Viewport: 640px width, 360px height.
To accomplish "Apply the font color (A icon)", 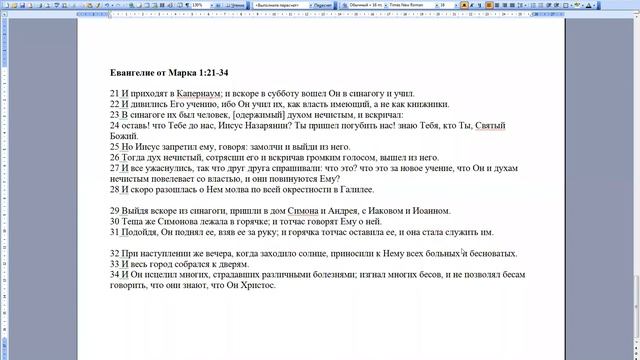I will [x=589, y=5].
